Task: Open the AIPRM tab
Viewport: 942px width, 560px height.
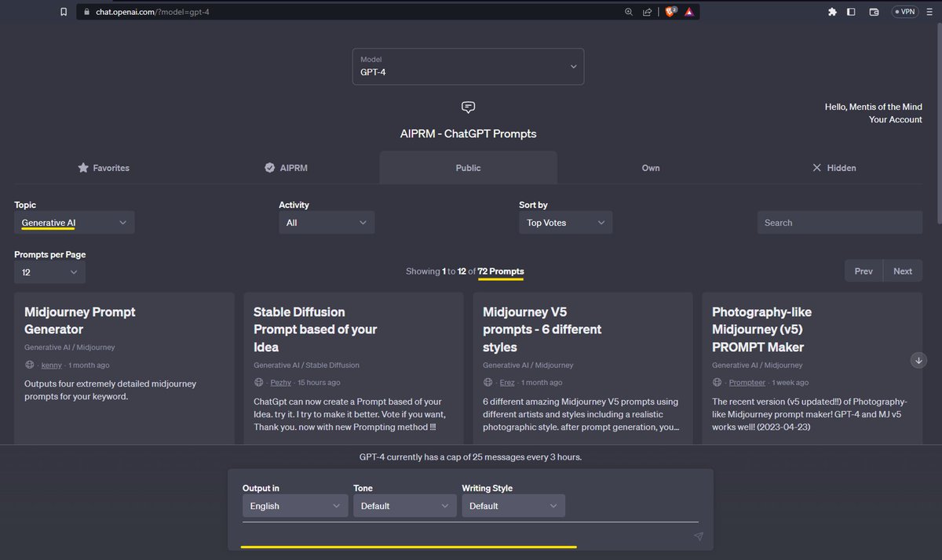Action: coord(286,168)
